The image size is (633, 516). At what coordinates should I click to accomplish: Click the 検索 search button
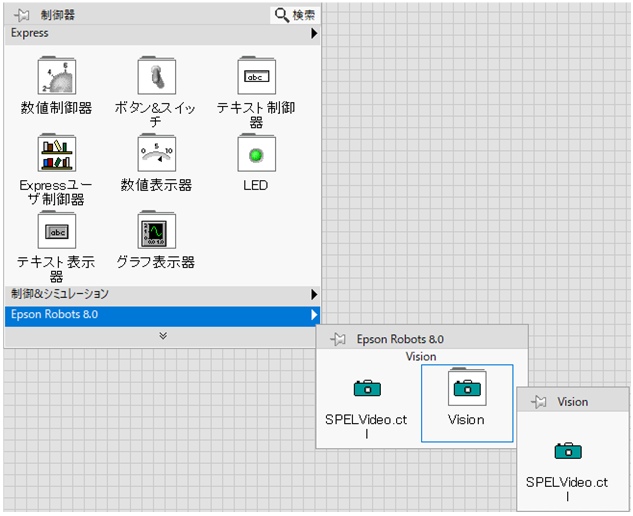295,15
